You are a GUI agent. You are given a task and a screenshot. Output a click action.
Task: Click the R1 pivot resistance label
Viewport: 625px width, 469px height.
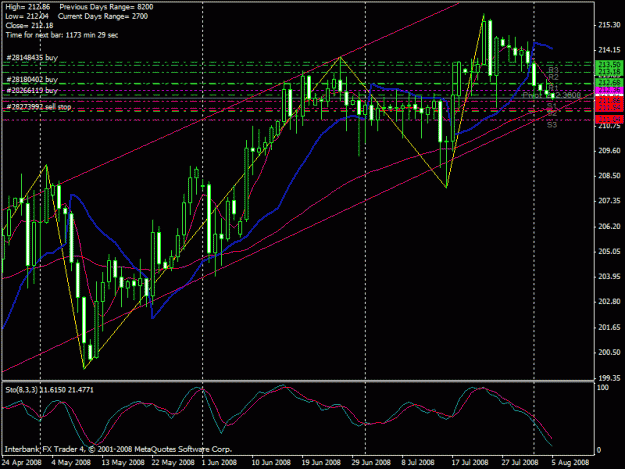[x=553, y=88]
